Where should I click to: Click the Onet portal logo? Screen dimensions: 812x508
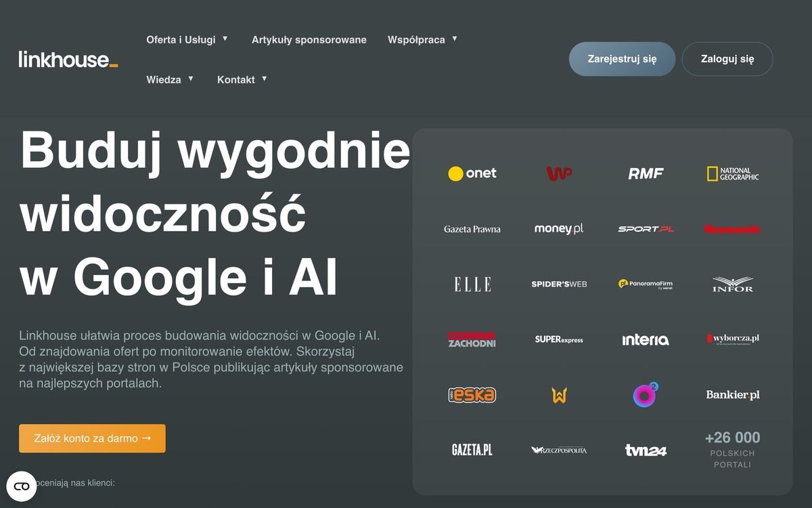tap(472, 173)
